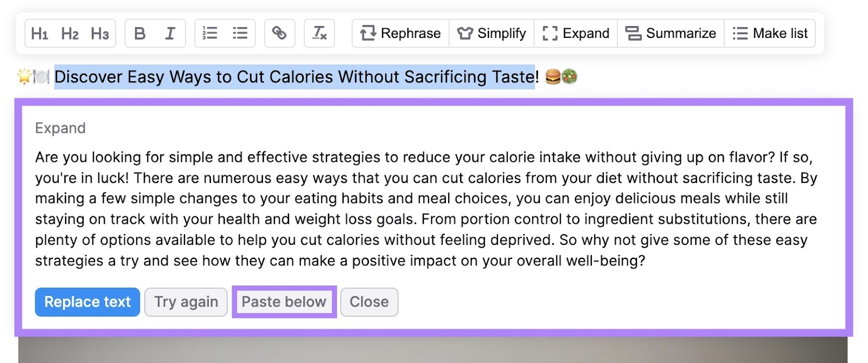Screen dimensions: 868x363
Task: Apply Heading 2 formatting
Action: tap(69, 34)
